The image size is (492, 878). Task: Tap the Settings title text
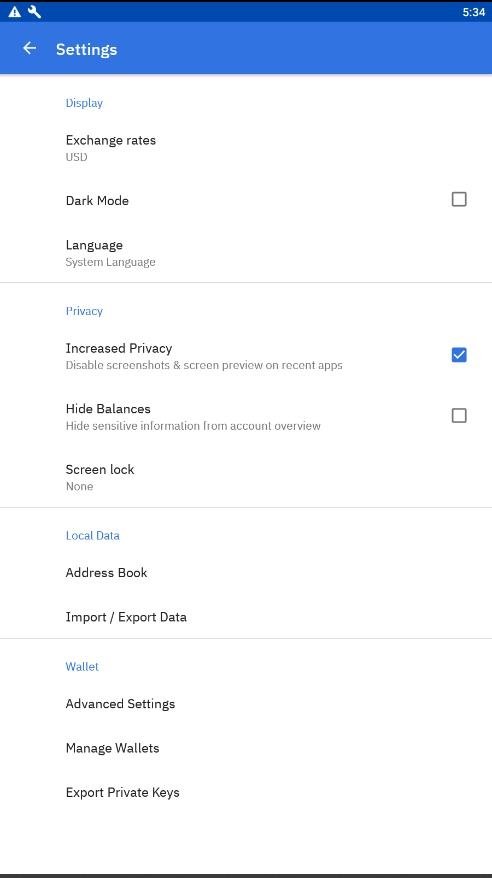86,49
